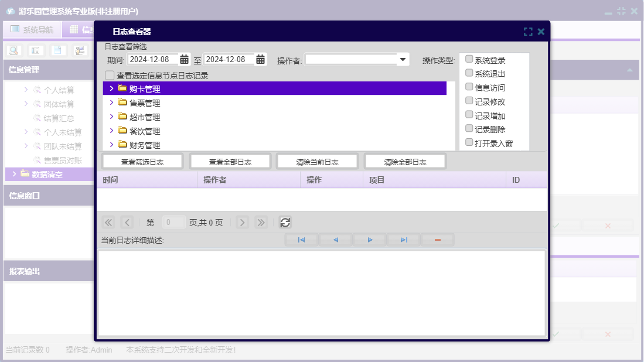Open the 操作者 dropdown list
Screen dimensions: 644x362
click(403, 59)
